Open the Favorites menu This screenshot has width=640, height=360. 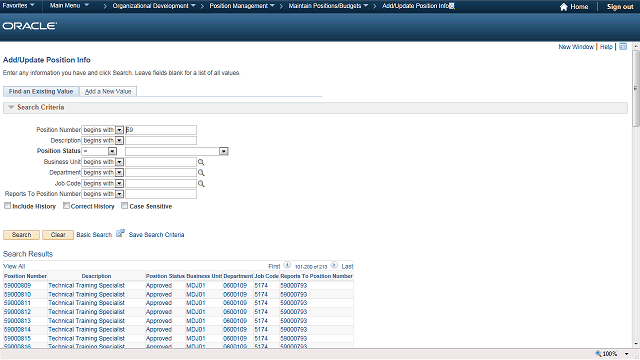click(x=18, y=6)
